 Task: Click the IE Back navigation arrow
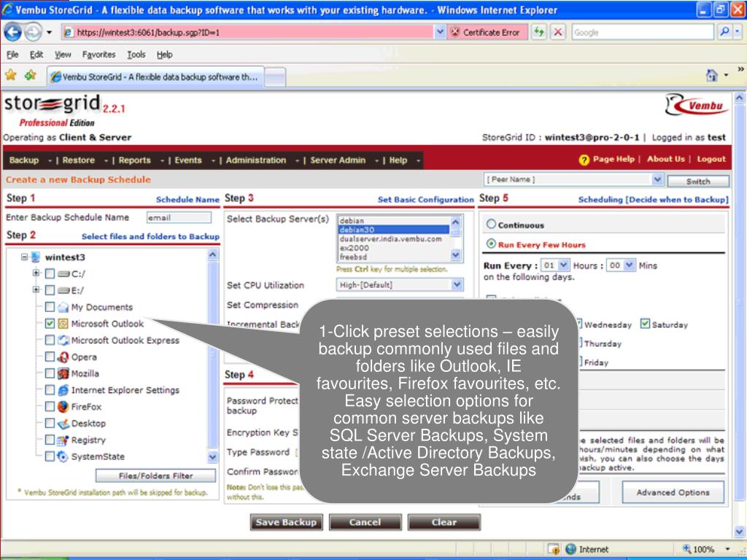pos(13,32)
